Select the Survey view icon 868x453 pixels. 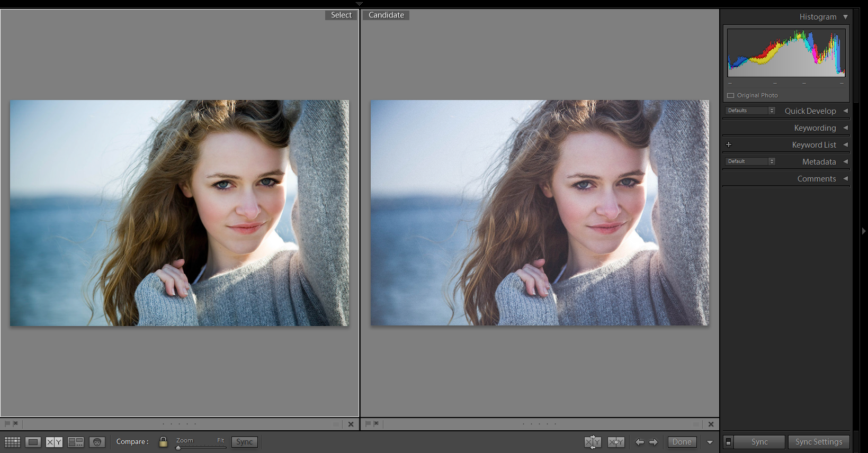pos(76,442)
